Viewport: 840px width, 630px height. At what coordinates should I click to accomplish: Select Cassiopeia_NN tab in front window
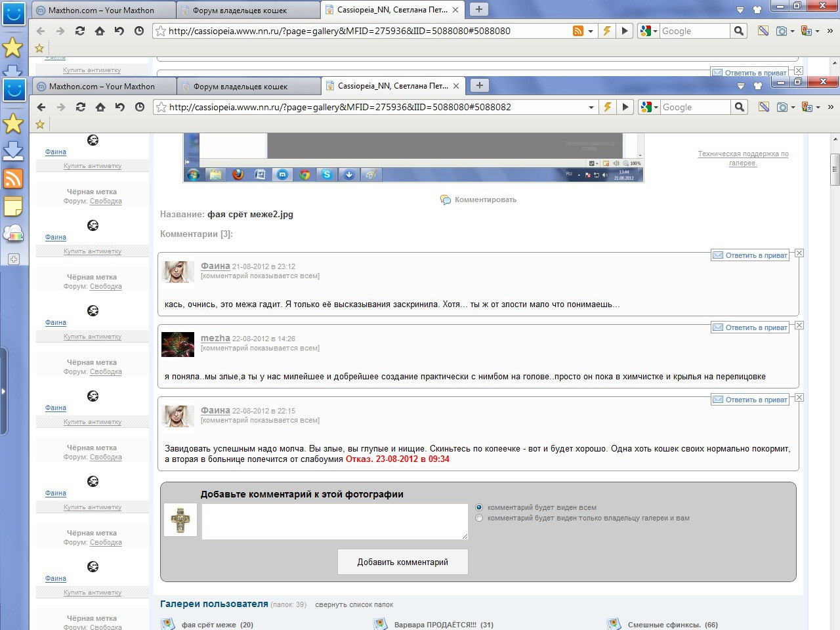pos(393,86)
